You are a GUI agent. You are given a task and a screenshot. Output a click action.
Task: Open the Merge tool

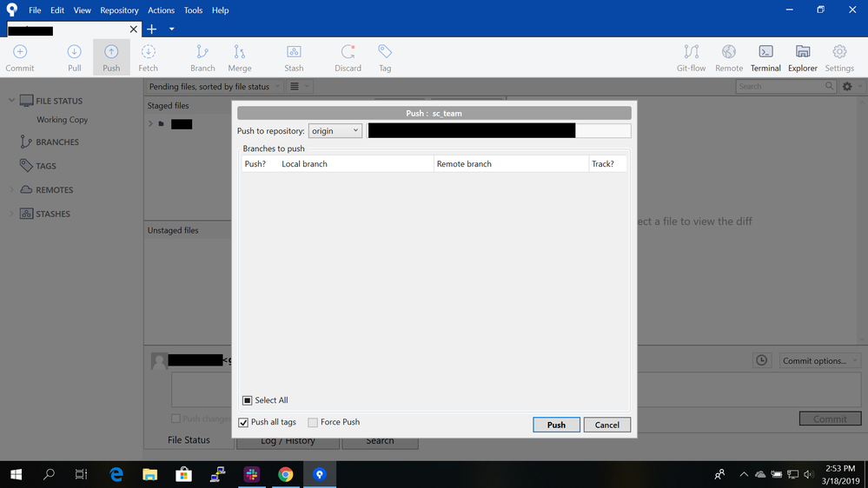[x=240, y=57]
